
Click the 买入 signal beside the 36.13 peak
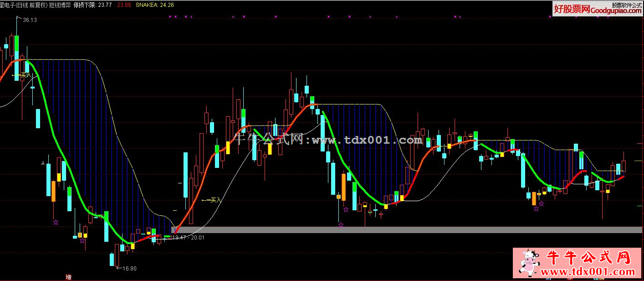click(x=22, y=75)
